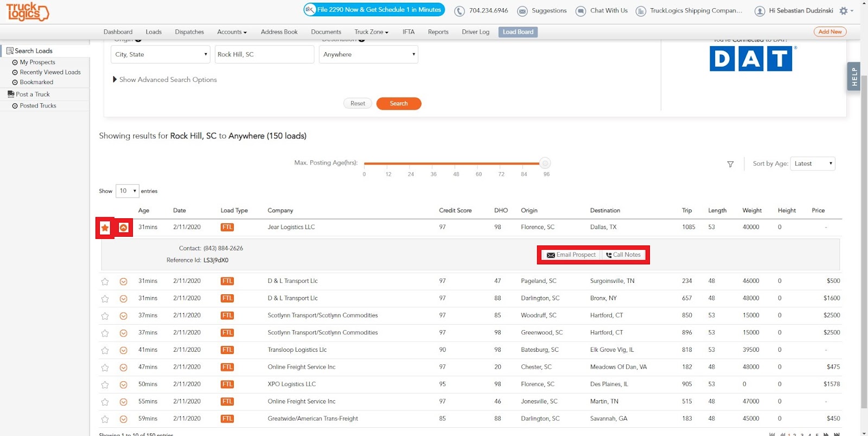
Task: Open the Dispatches tab
Action: coord(189,32)
